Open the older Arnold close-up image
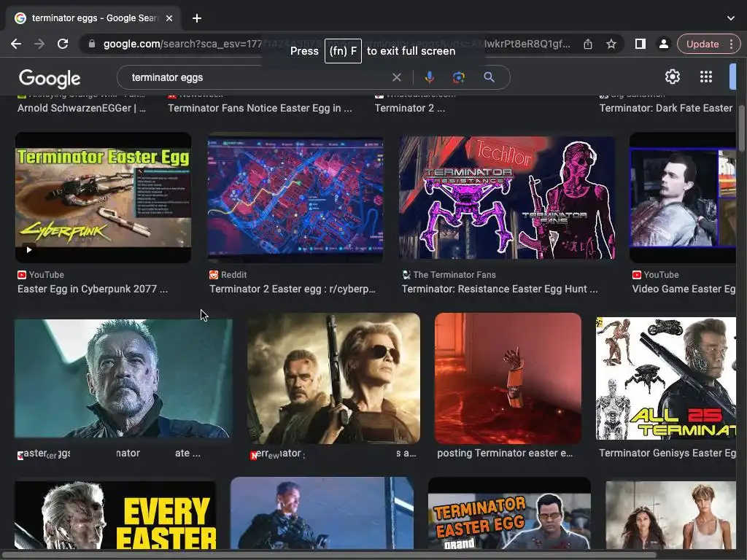Screen dimensions: 747x560 pyautogui.click(x=123, y=378)
